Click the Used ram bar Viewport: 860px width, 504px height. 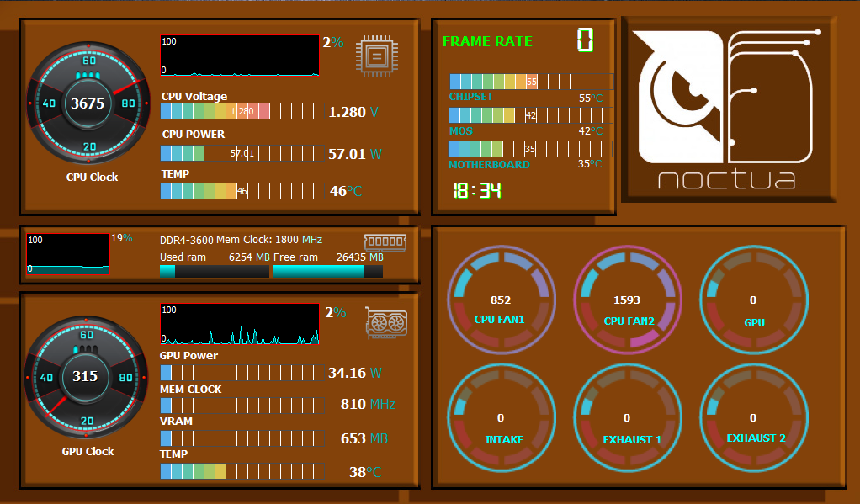[x=215, y=272]
